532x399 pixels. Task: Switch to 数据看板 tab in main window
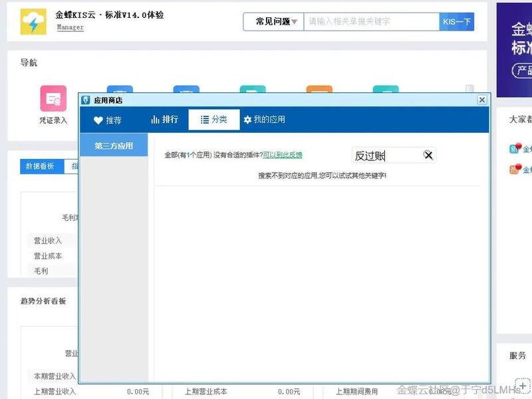42,166
